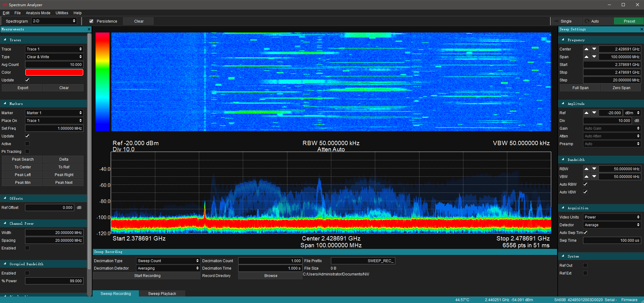Close the Measurements panel

point(89,29)
